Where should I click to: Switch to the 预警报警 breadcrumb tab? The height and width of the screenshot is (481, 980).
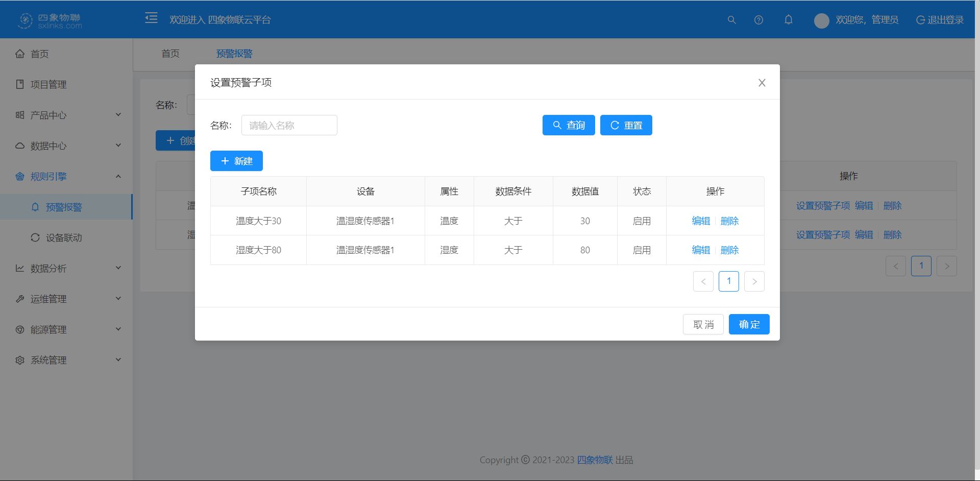[234, 54]
